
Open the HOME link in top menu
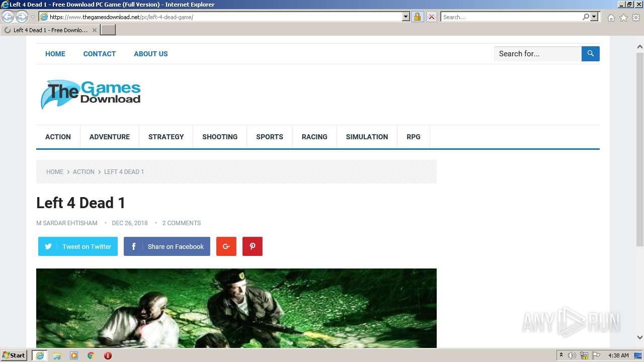click(55, 54)
